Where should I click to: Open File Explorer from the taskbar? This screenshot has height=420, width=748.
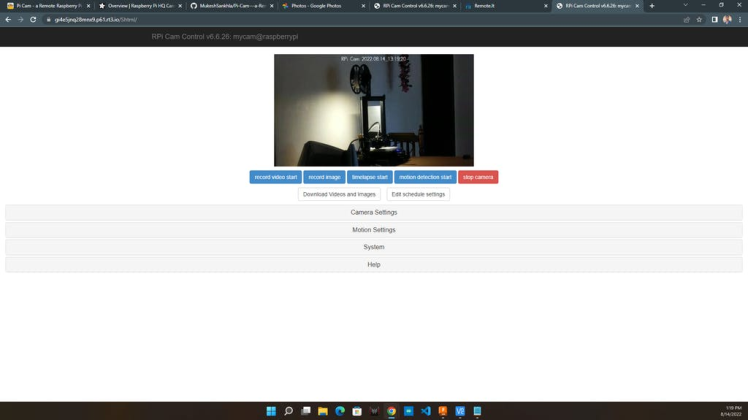(x=323, y=411)
